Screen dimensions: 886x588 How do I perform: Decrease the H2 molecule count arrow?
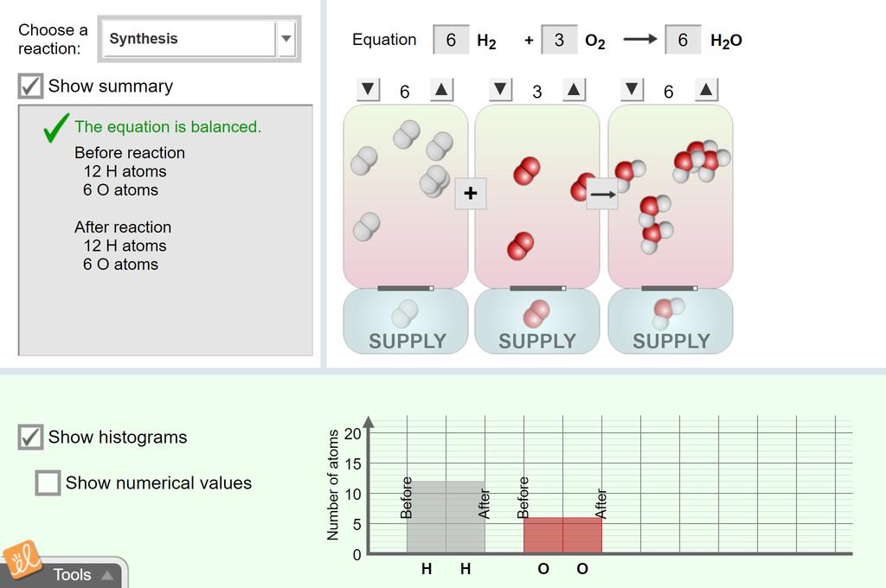(x=368, y=89)
